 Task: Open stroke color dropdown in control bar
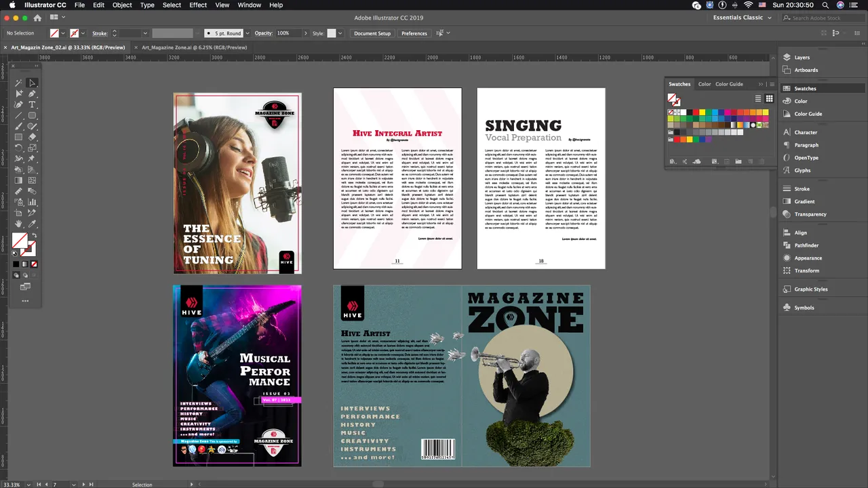click(x=83, y=33)
